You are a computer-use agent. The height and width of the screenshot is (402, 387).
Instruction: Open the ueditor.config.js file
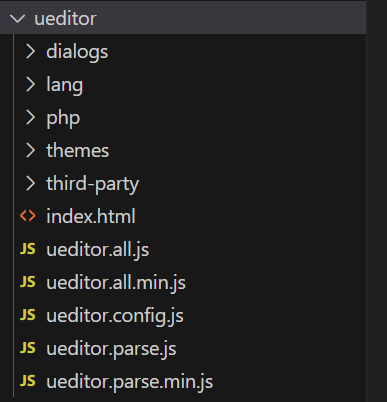coord(115,316)
